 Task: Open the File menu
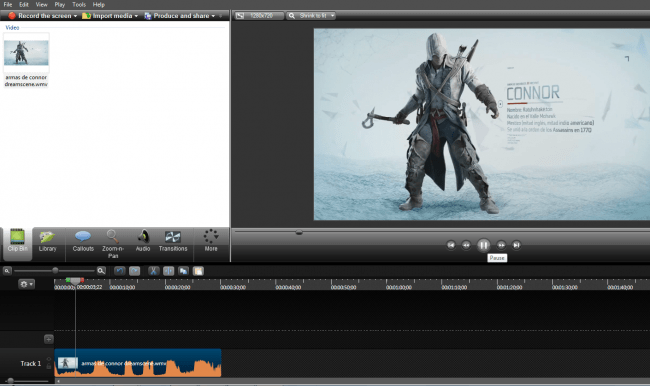tap(7, 5)
